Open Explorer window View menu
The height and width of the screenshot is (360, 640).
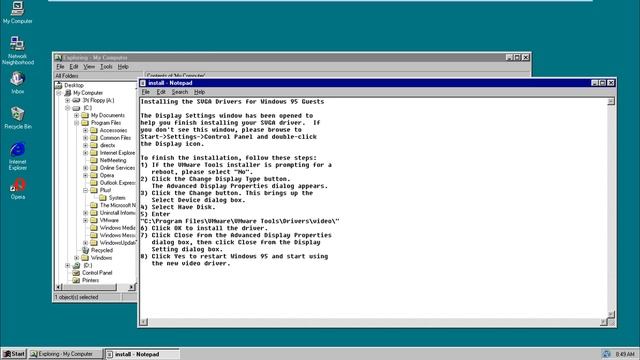pos(89,67)
